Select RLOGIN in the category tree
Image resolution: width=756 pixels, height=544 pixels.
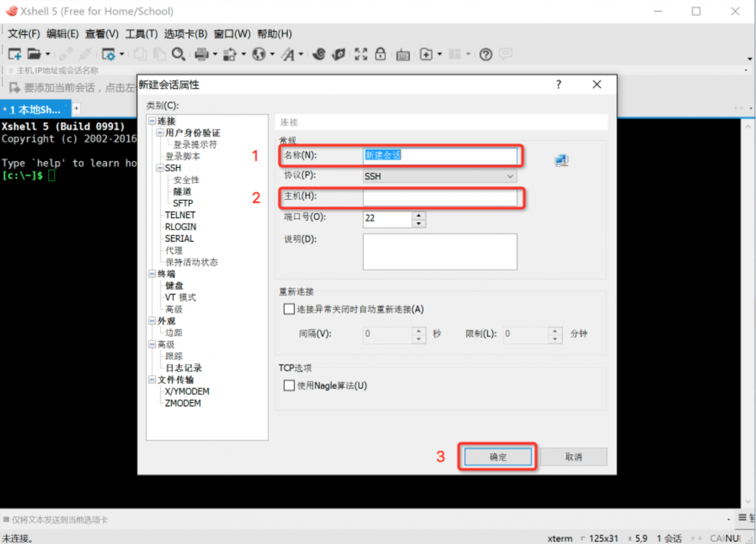click(181, 227)
